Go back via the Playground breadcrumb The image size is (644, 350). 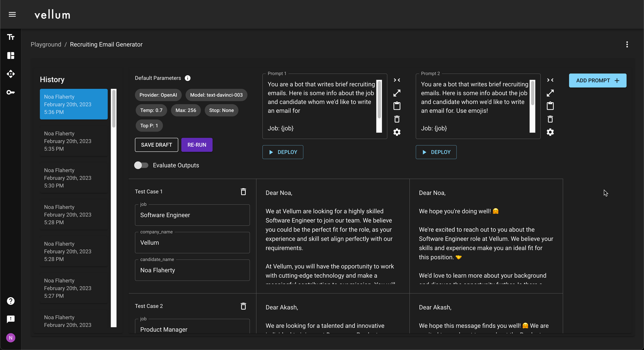tap(46, 44)
